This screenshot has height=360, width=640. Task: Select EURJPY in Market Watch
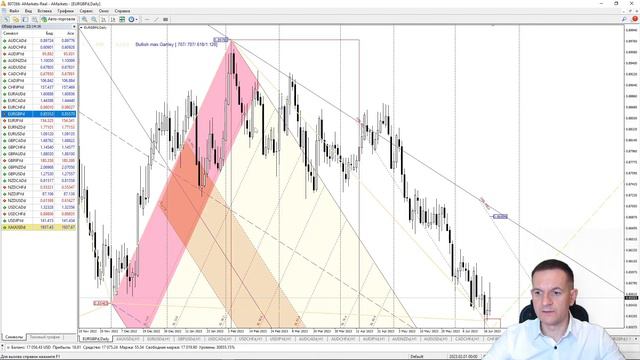[x=39, y=121]
